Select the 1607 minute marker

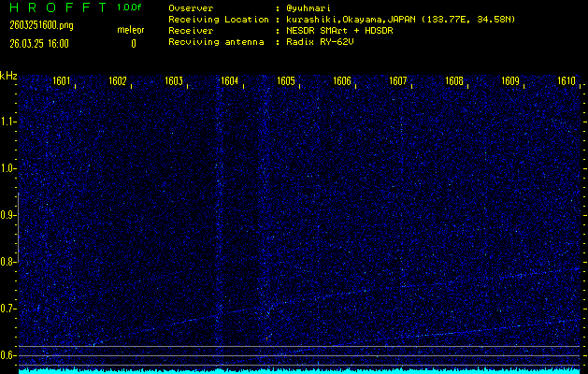click(x=398, y=82)
